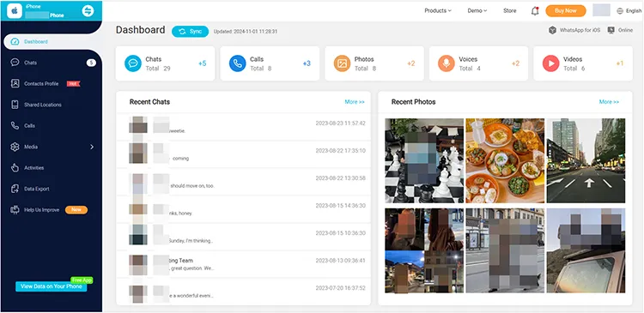Click the red Videos play card icon
644x313 pixels.
coord(550,63)
